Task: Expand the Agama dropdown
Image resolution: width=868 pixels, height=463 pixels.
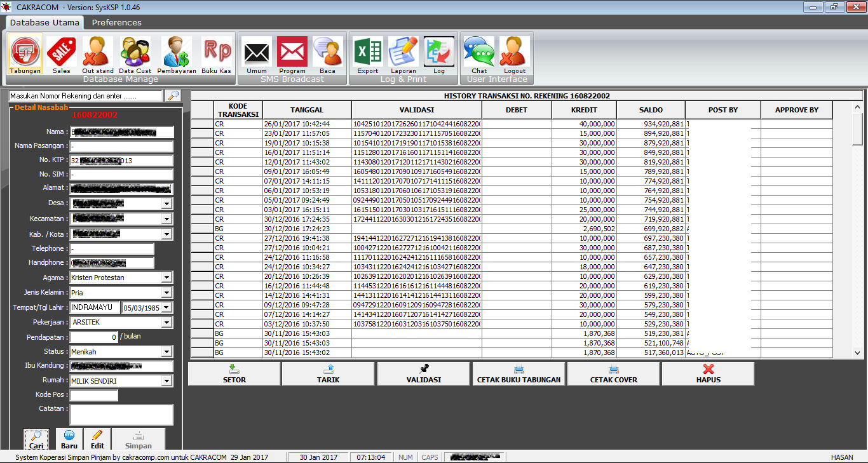Action: click(166, 278)
